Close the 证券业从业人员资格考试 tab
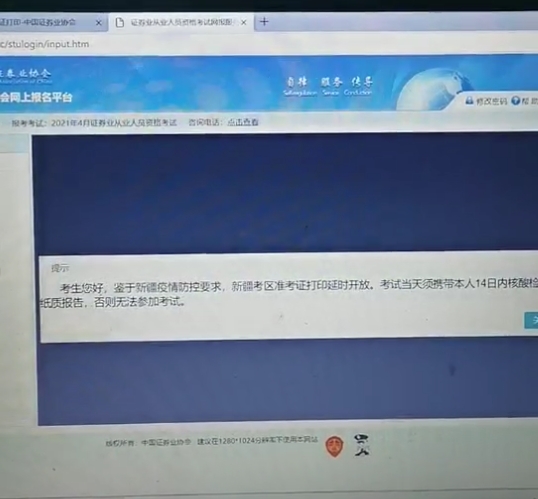This screenshot has height=499, width=538. [244, 23]
